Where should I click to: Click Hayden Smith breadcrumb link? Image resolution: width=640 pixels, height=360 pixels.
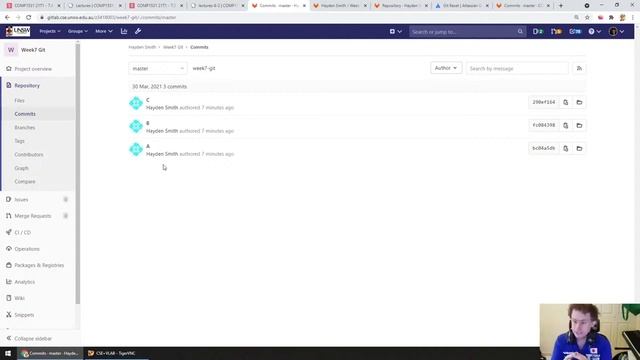[x=142, y=47]
